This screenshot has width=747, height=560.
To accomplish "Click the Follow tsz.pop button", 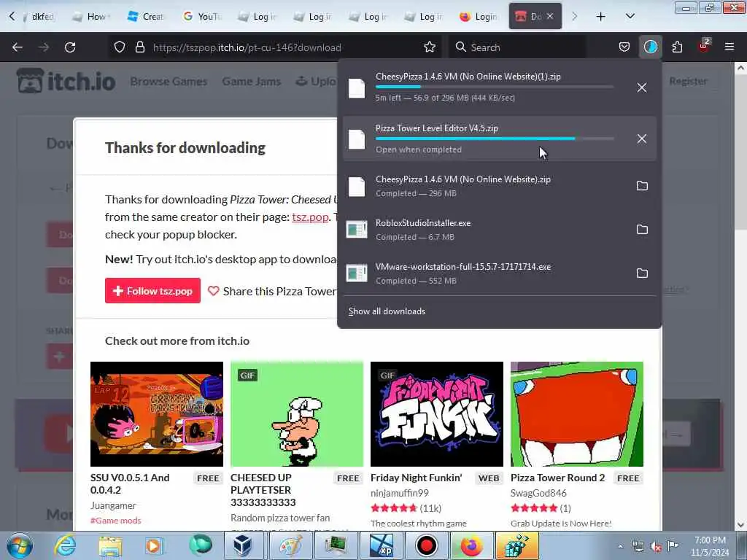I will 152,290.
